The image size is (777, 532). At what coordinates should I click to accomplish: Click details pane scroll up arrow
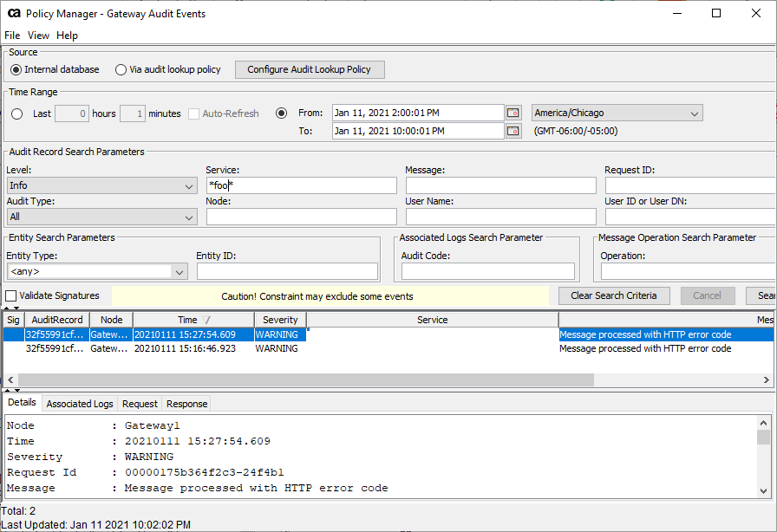click(x=764, y=423)
